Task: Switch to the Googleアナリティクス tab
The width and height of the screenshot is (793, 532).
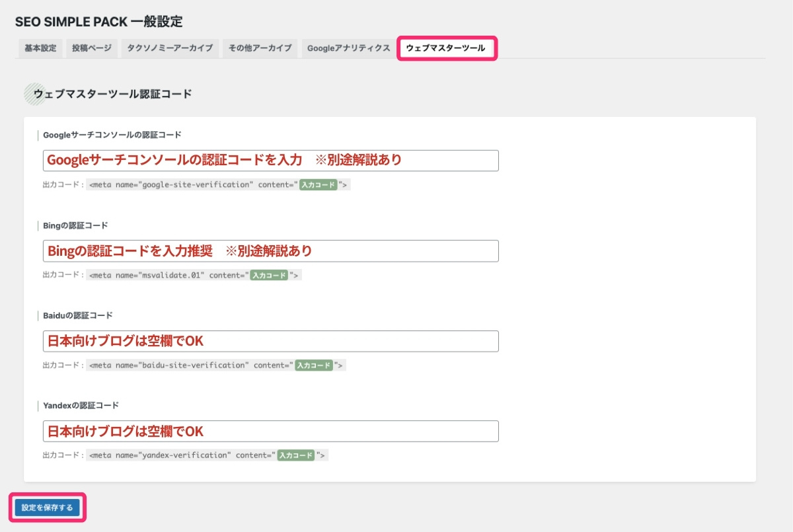Action: point(348,48)
